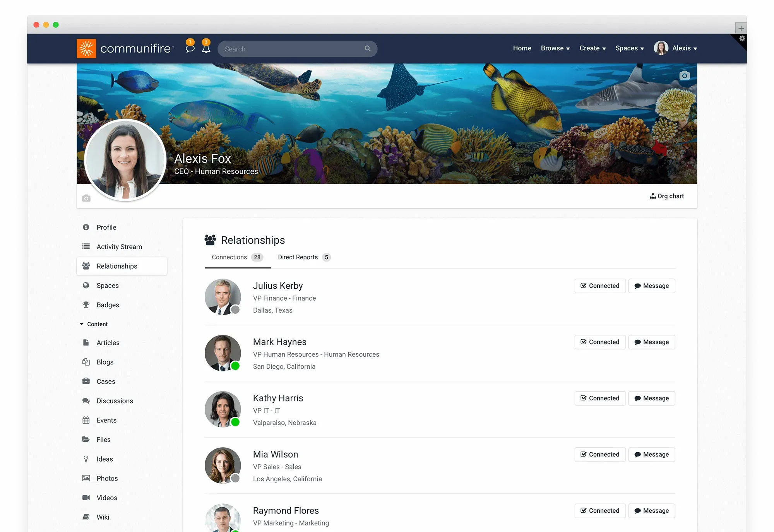Screen dimensions: 774x532
Task: Click the Blogs icon in sidebar
Action: [x=86, y=362]
